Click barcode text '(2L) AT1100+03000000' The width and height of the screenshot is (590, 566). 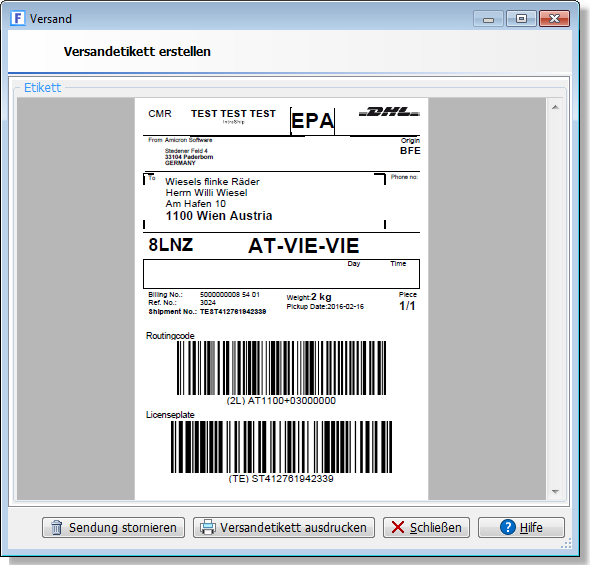coord(281,400)
